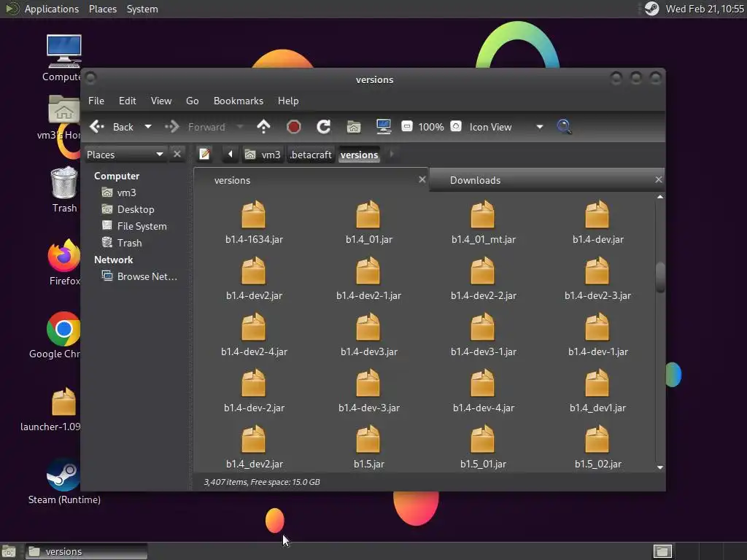Click the Stop loading button
747x560 pixels.
(x=294, y=127)
